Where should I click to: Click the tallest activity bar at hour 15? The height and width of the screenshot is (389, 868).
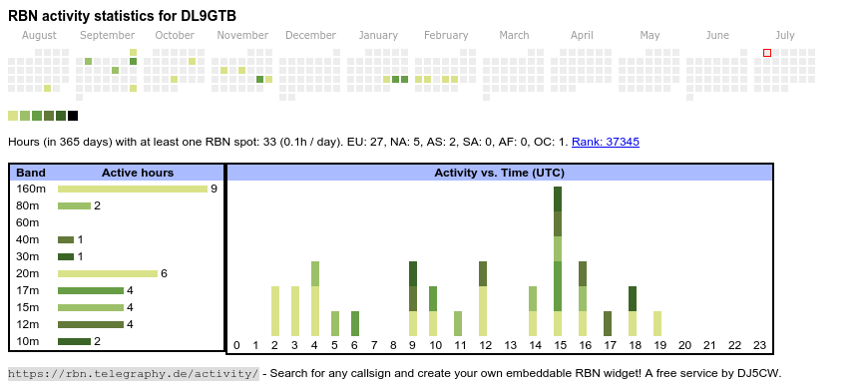point(558,261)
